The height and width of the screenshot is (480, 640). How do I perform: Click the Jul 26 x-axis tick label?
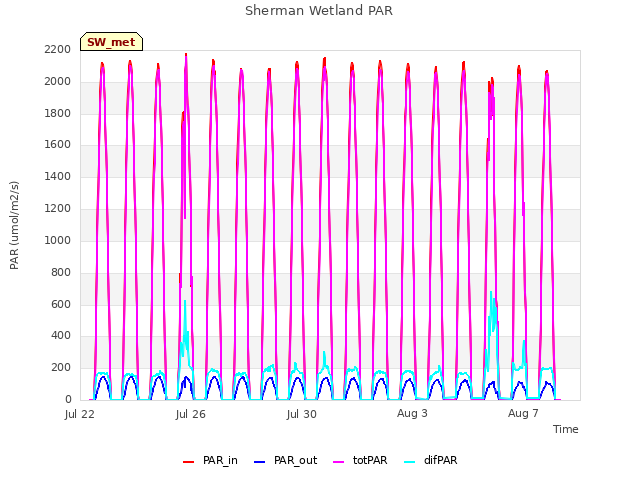tap(191, 414)
